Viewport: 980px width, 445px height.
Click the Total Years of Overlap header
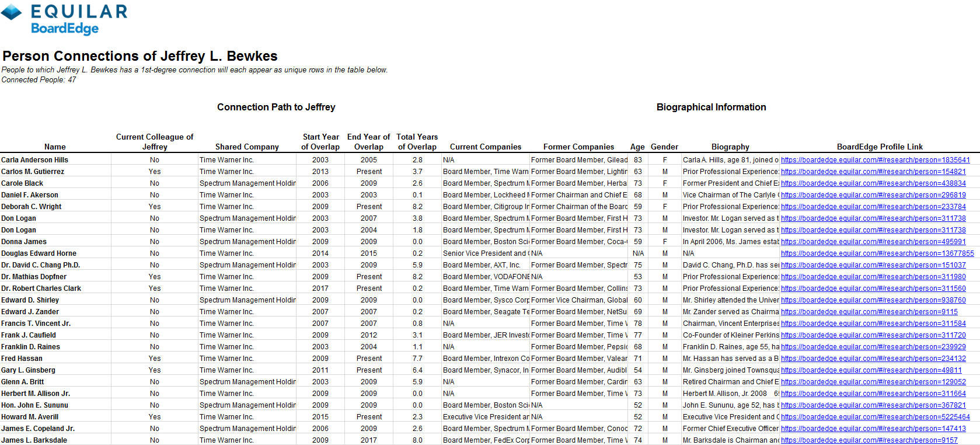tap(417, 142)
